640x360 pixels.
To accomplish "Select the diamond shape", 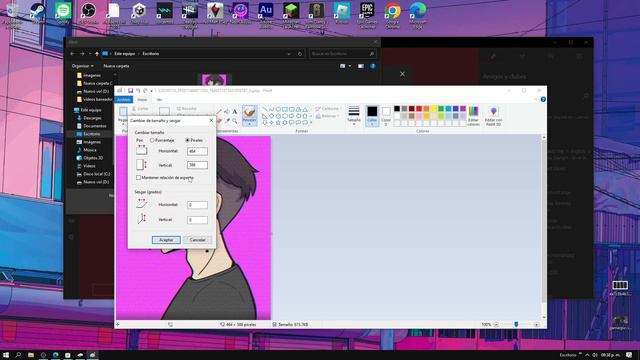I will coord(271,116).
